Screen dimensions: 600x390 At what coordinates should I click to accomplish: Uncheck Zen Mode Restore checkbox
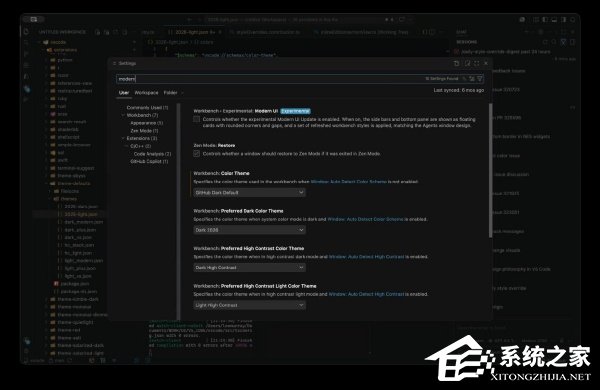197,153
